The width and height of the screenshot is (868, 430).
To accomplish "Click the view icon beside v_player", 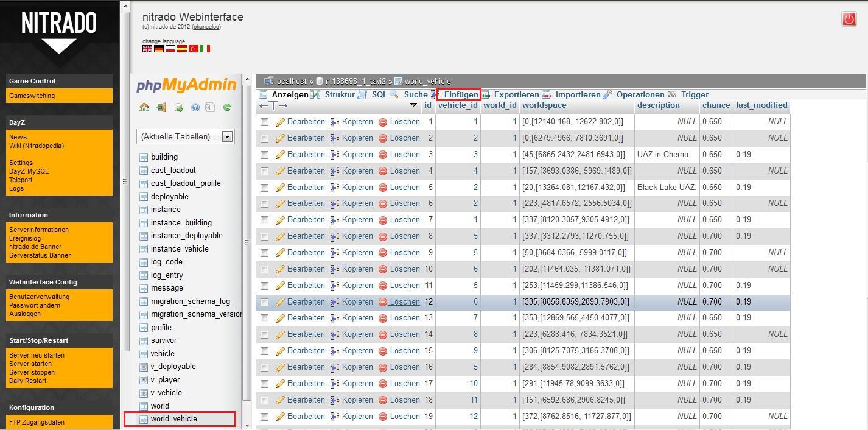I will 144,380.
